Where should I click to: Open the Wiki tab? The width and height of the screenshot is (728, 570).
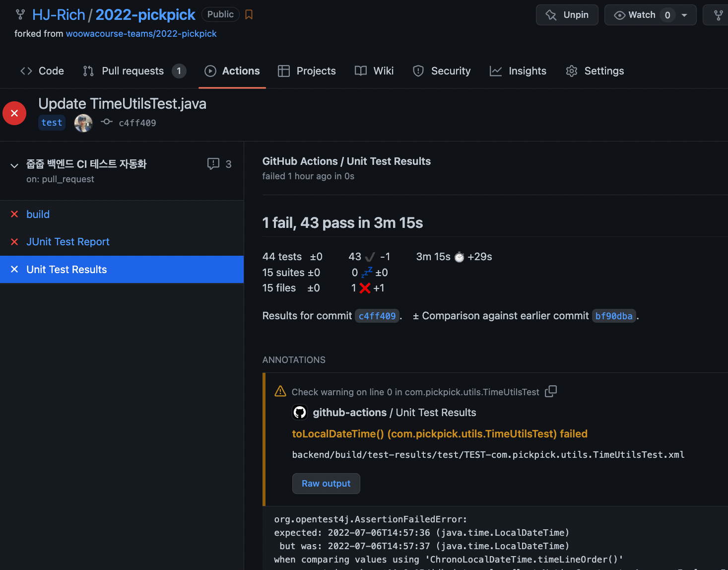(374, 71)
